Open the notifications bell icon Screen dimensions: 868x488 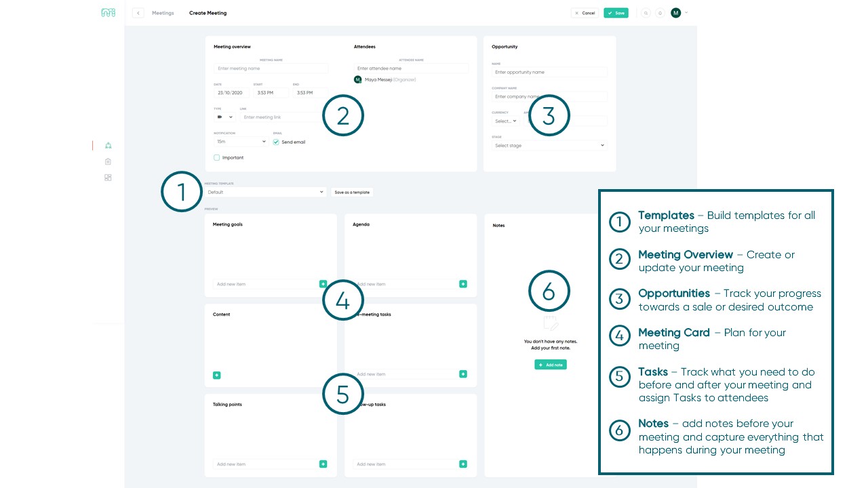660,13
